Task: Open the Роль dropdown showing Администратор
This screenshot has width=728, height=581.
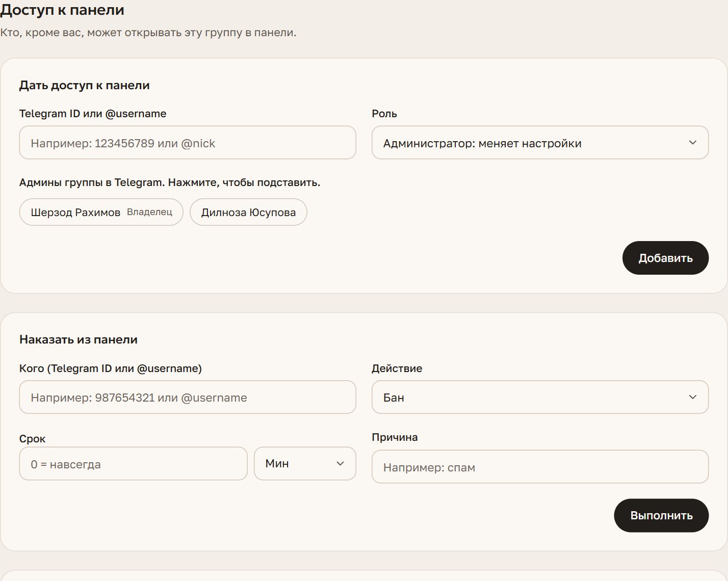Action: coord(540,143)
